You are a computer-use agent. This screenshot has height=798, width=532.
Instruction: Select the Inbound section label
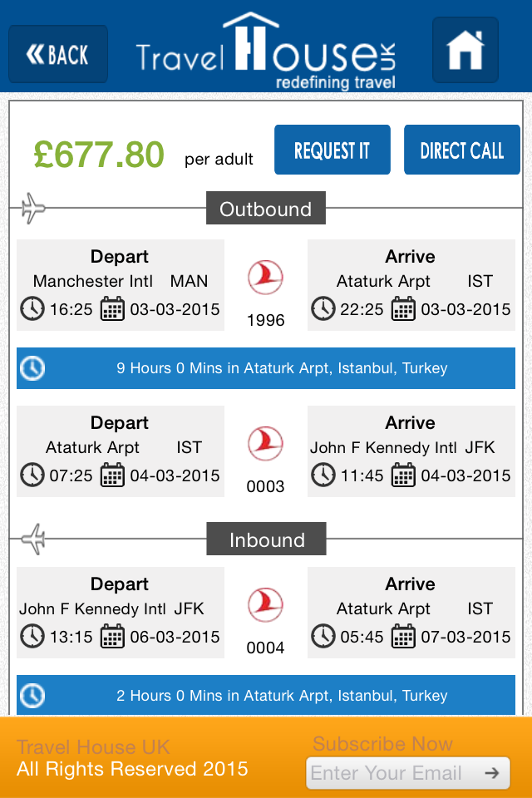click(x=266, y=539)
